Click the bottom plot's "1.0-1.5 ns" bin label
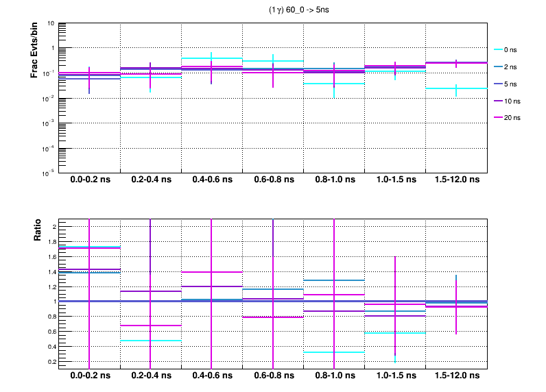 [x=395, y=376]
